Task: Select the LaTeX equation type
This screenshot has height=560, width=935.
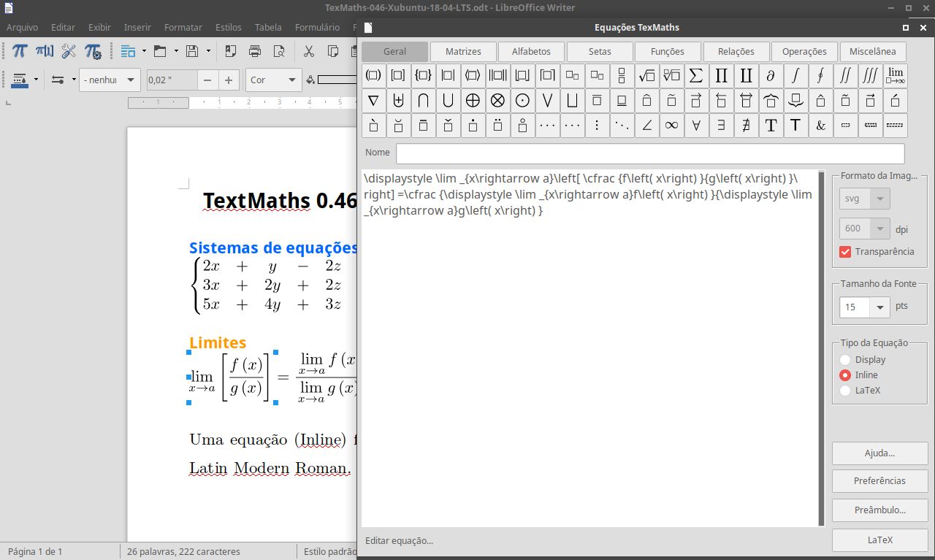Action: [845, 390]
